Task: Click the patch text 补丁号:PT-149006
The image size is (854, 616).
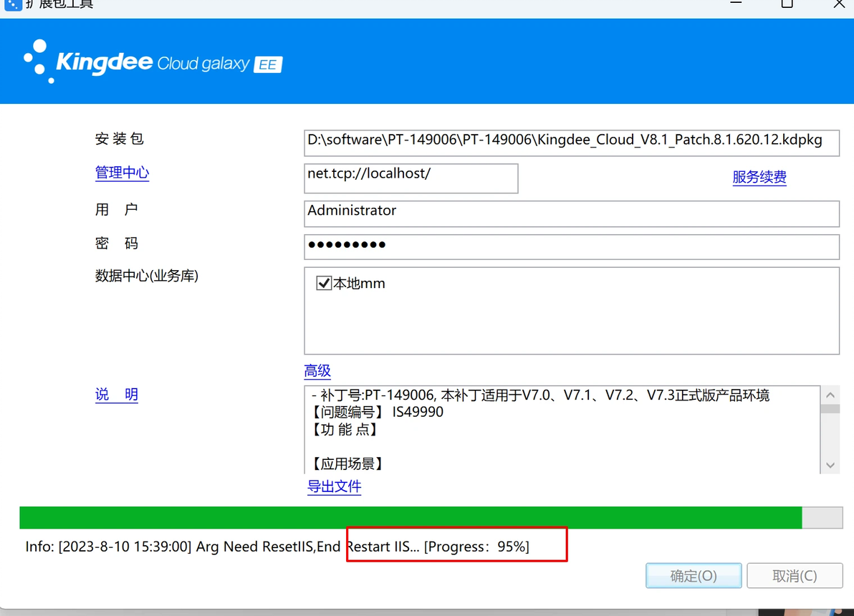Action: 378,395
